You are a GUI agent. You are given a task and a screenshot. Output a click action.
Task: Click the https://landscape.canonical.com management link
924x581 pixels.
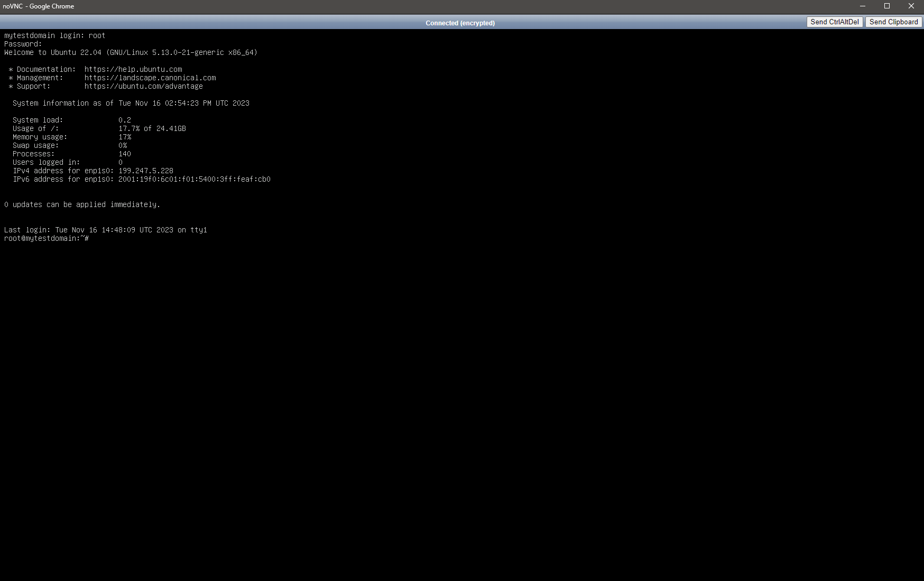click(x=150, y=78)
